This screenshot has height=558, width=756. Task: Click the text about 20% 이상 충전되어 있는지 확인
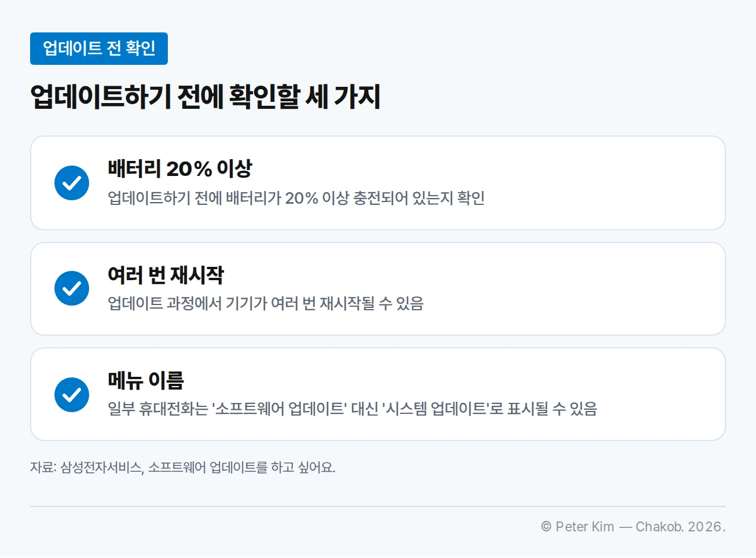296,198
